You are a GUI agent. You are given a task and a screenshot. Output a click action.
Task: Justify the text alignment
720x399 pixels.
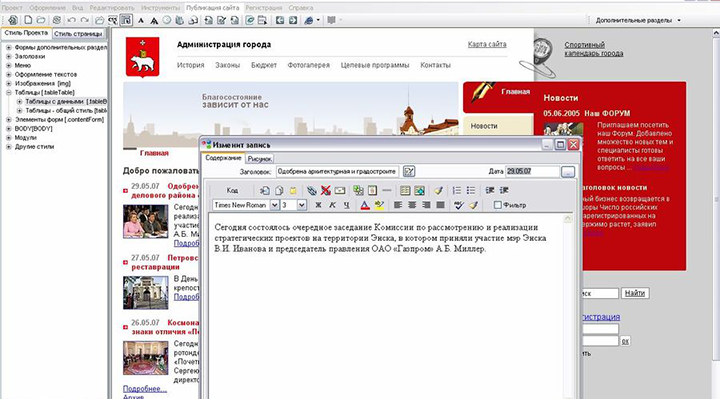[440, 205]
